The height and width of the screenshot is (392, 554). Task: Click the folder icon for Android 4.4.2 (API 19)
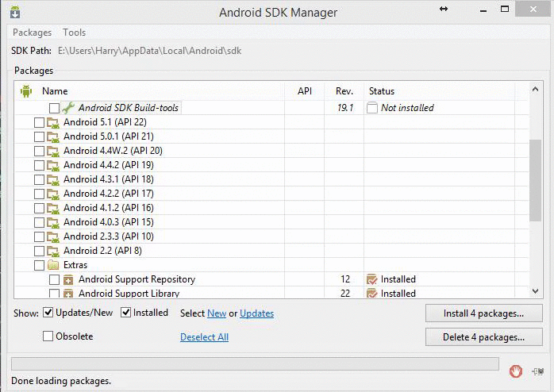[x=52, y=165]
